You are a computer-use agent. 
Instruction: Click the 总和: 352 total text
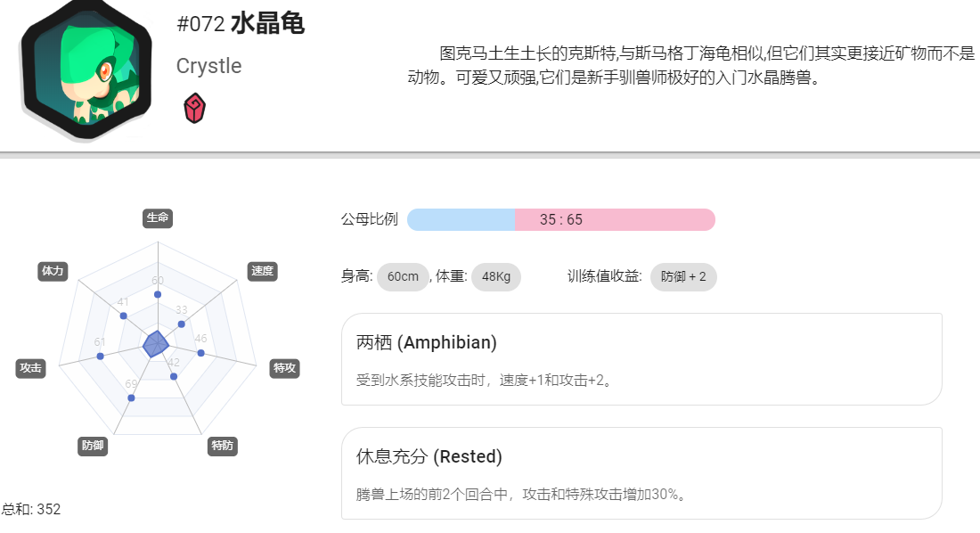[x=31, y=509]
